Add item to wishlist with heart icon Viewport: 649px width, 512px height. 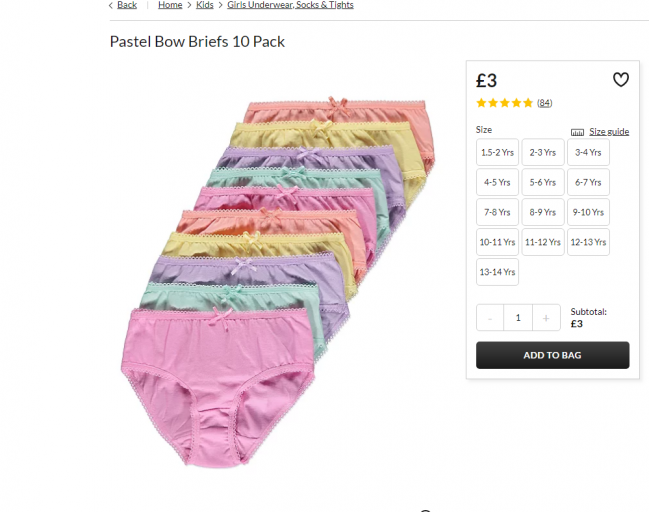[x=620, y=80]
